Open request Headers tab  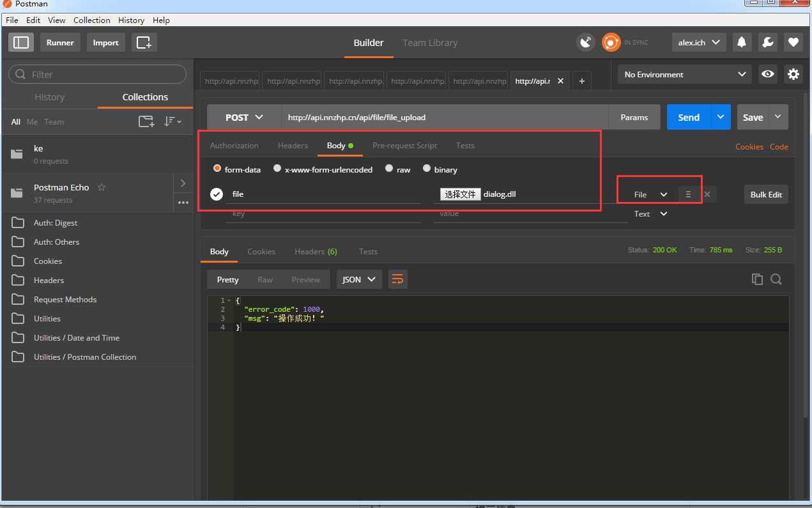point(293,145)
